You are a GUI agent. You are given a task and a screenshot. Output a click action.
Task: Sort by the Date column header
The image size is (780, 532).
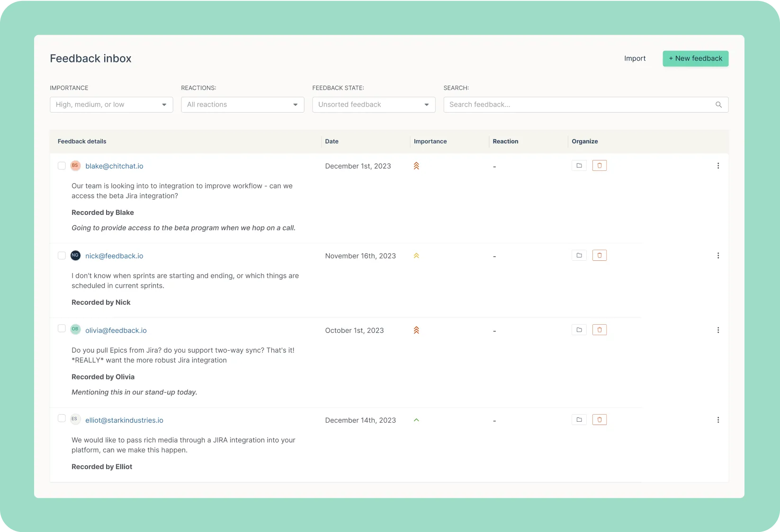[332, 141]
